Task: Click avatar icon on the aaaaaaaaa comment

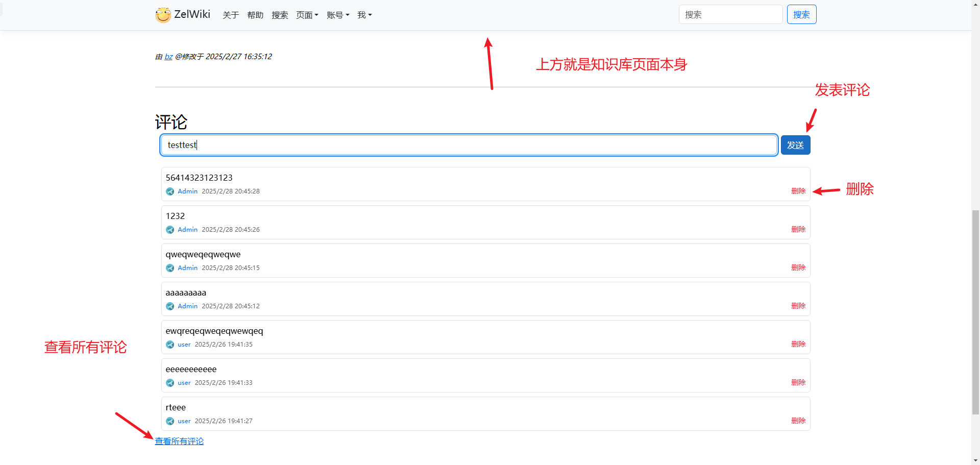Action: click(170, 306)
